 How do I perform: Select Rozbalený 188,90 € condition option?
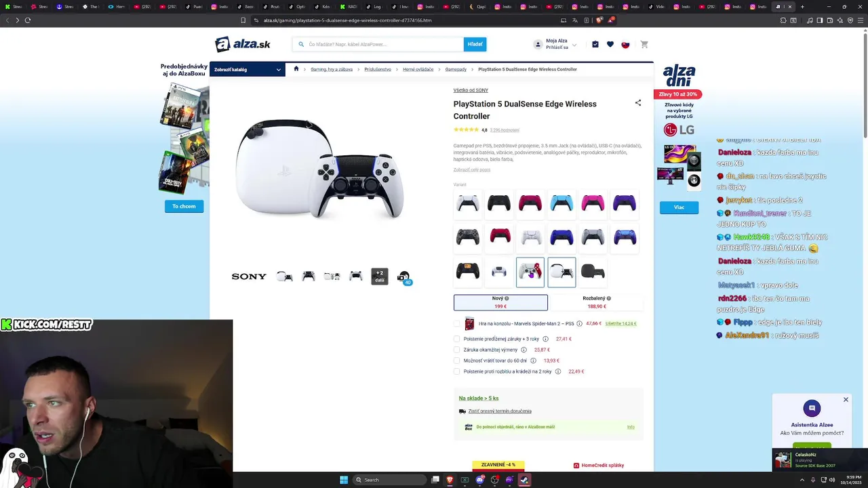(x=597, y=302)
